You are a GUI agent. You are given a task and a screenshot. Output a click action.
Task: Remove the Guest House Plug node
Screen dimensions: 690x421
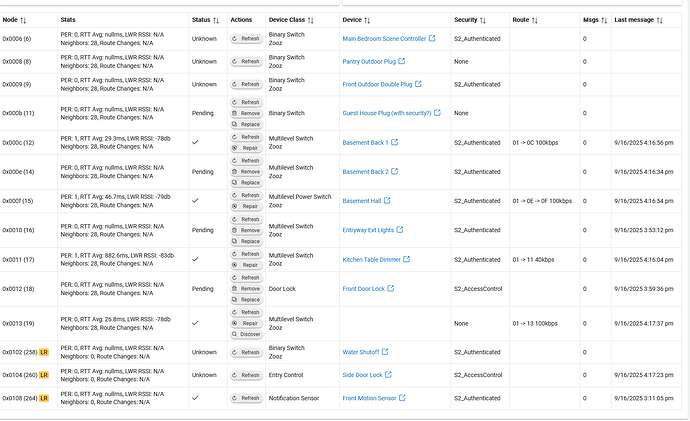(245, 113)
